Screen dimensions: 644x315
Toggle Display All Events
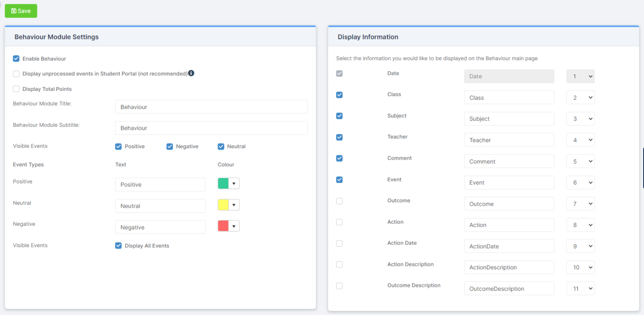(x=118, y=245)
